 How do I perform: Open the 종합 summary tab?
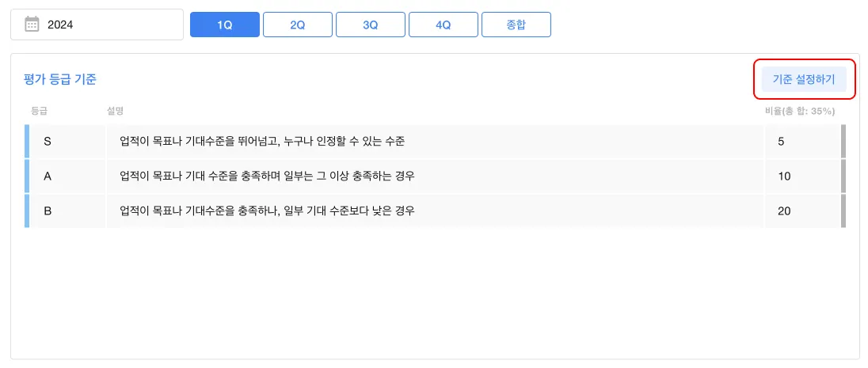pos(516,25)
